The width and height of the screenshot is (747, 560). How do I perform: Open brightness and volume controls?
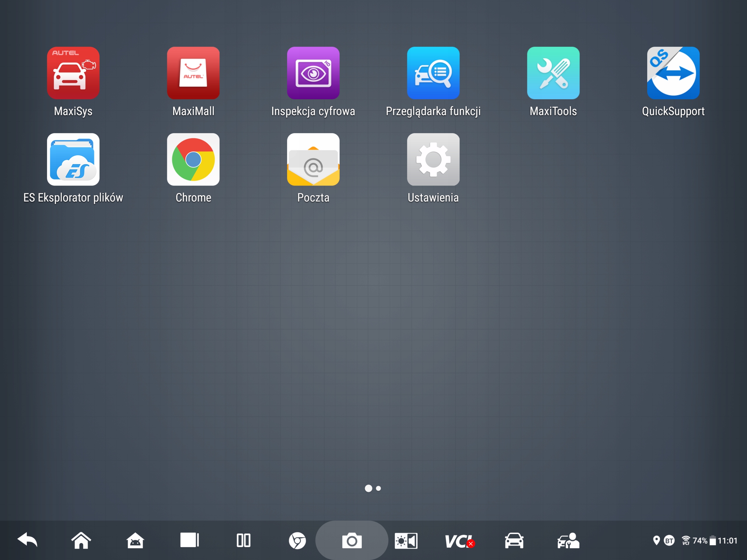[x=406, y=541]
